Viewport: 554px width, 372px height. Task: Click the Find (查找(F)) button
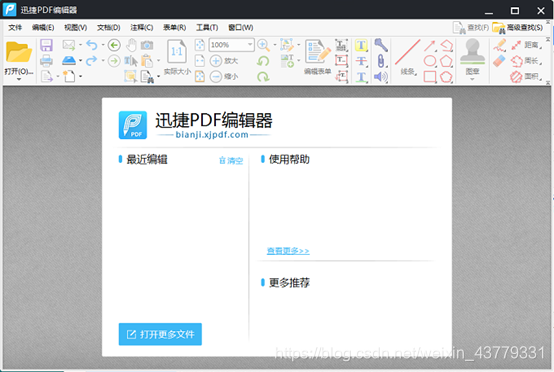(x=471, y=28)
